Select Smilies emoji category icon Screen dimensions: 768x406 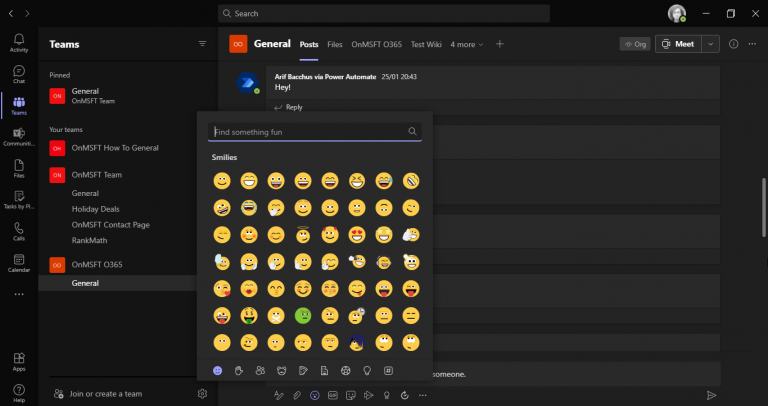[217, 371]
